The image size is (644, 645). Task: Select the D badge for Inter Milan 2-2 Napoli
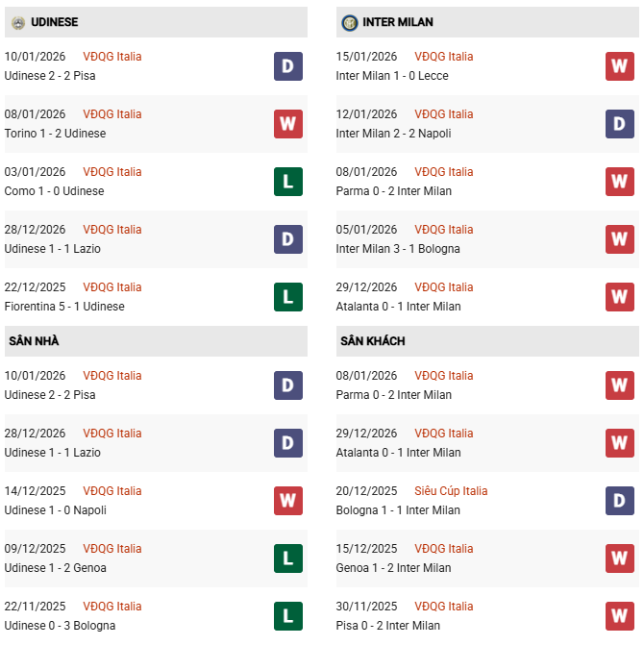click(619, 124)
